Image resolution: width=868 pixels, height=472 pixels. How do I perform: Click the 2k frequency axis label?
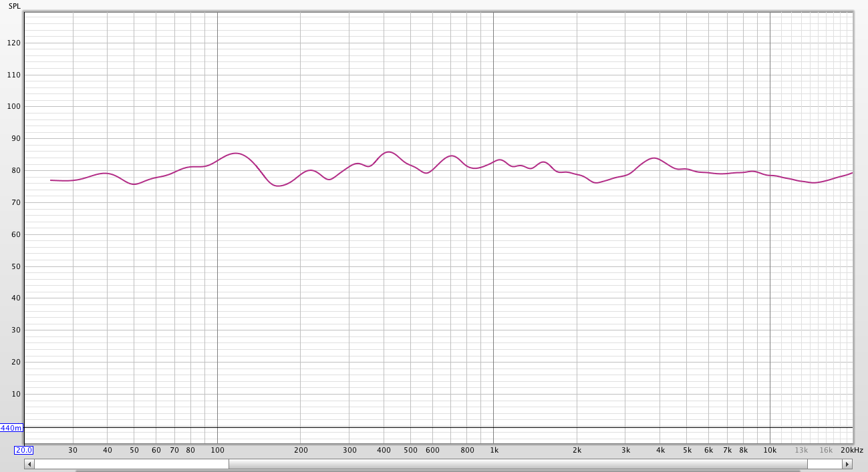[577, 450]
